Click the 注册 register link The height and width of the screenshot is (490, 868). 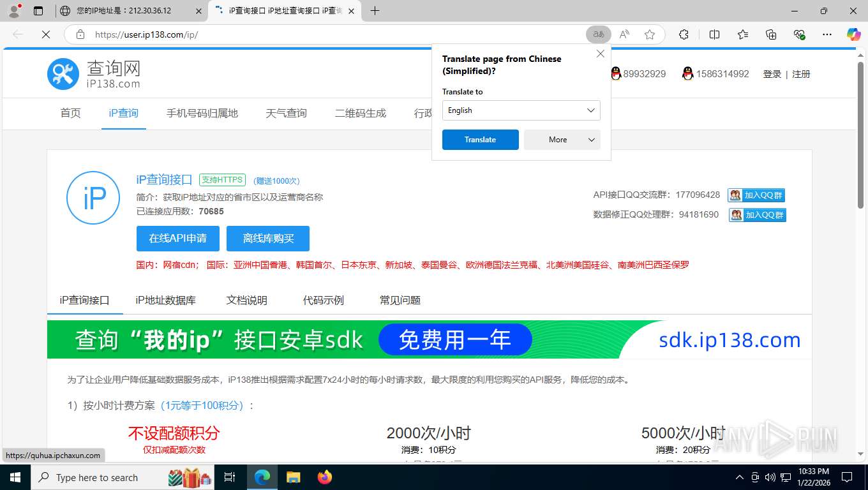pyautogui.click(x=801, y=74)
